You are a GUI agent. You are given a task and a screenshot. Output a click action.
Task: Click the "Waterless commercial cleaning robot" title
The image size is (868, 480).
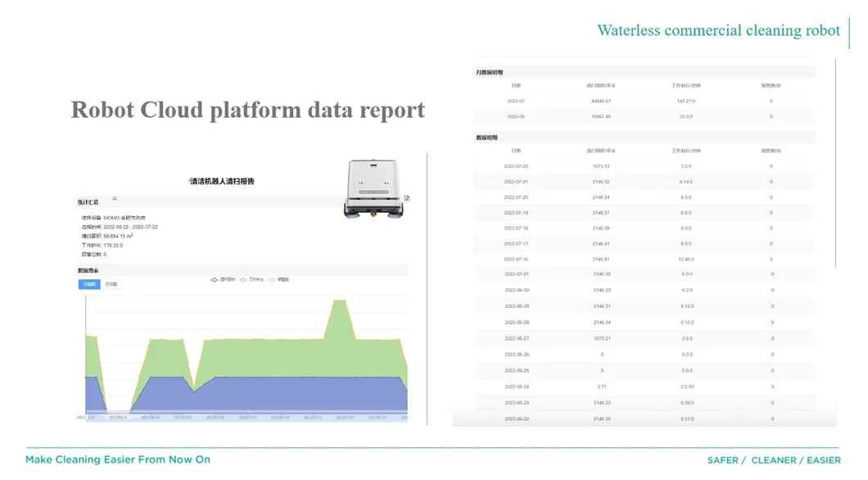point(718,31)
